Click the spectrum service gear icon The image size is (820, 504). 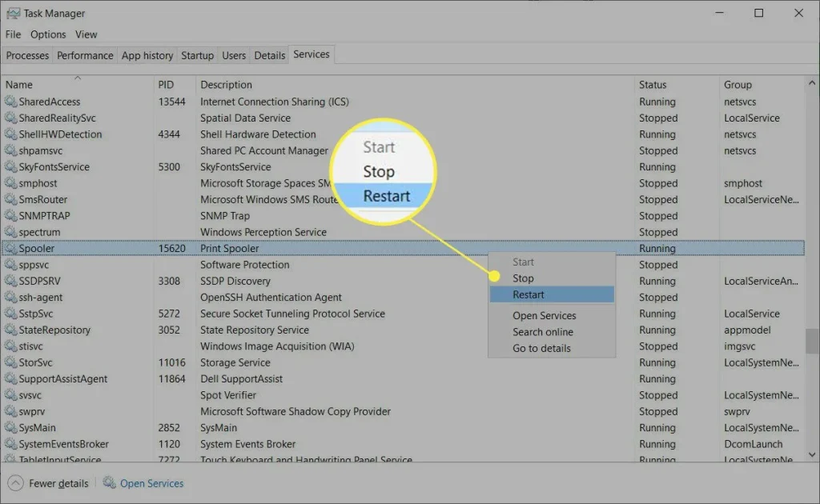click(x=10, y=231)
